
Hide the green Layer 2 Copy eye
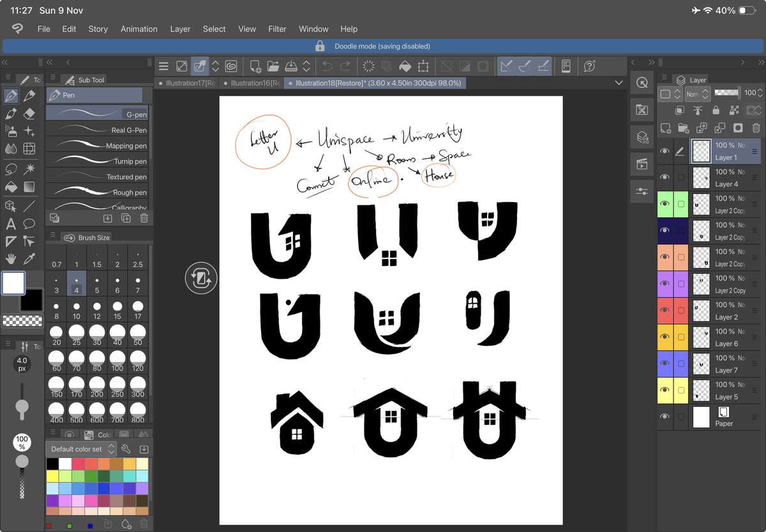point(665,204)
